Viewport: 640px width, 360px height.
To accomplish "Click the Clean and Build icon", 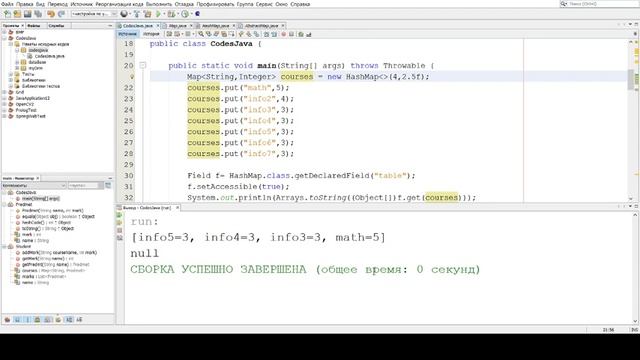I will [147, 14].
